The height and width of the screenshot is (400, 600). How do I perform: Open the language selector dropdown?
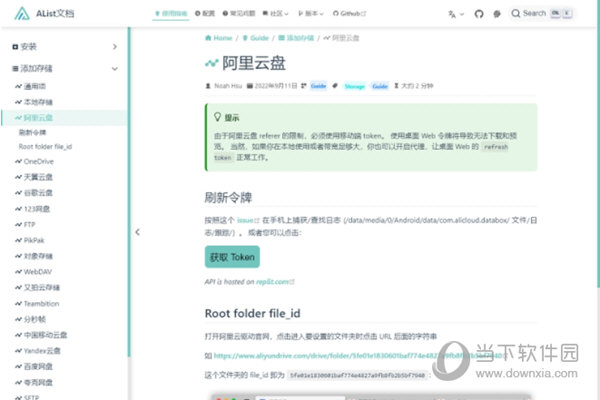click(456, 14)
